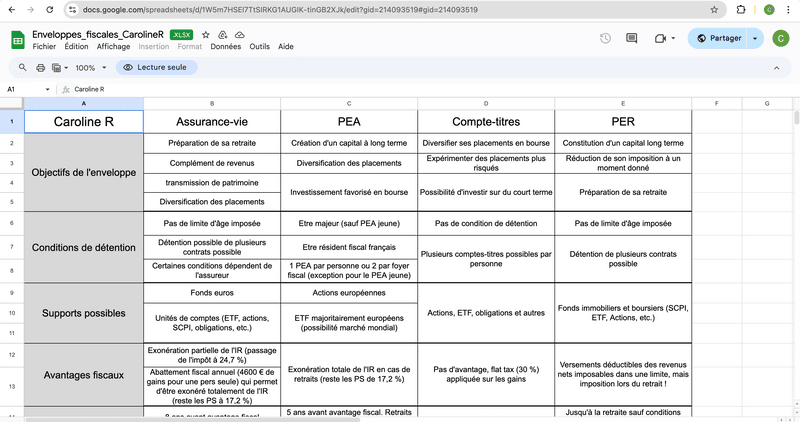Select column F header
Screen dimensions: 800x422
[x=717, y=104]
